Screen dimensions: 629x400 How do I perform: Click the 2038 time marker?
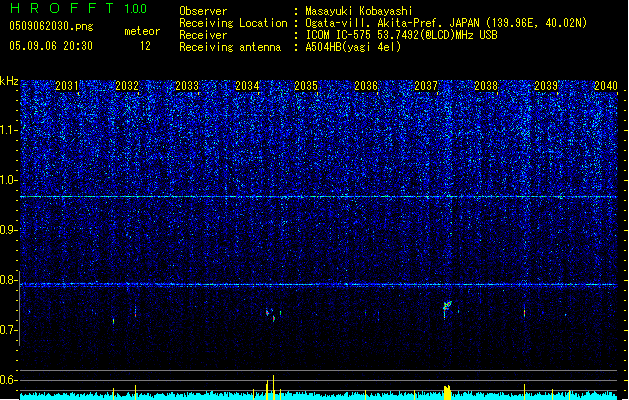click(x=486, y=86)
